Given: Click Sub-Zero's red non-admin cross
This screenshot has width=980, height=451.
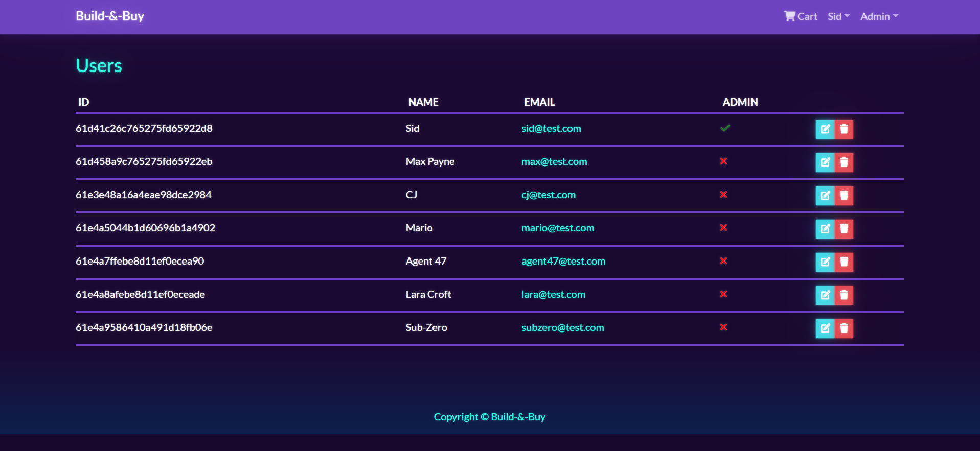Looking at the screenshot, I should 723,327.
